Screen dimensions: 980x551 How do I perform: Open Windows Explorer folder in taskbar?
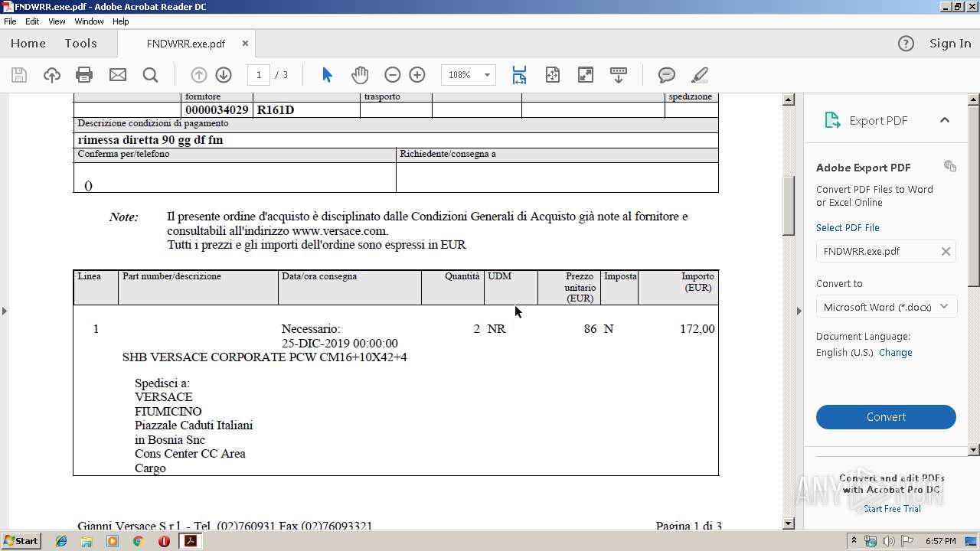[x=87, y=541]
